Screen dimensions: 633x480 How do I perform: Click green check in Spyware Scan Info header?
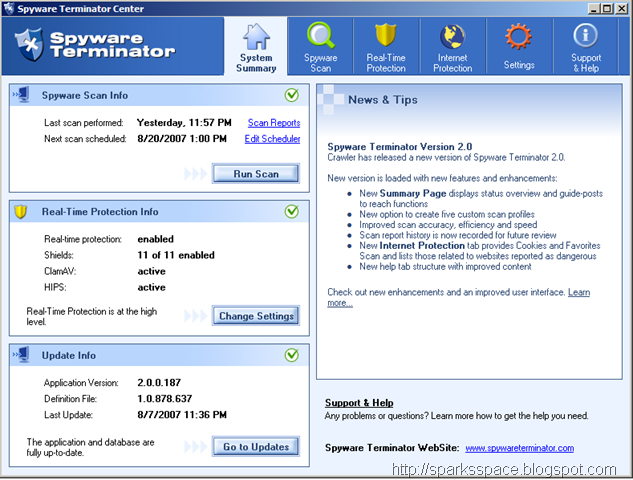click(292, 95)
